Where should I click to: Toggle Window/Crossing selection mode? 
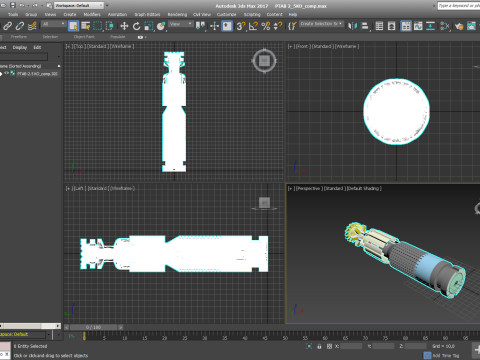point(110,26)
